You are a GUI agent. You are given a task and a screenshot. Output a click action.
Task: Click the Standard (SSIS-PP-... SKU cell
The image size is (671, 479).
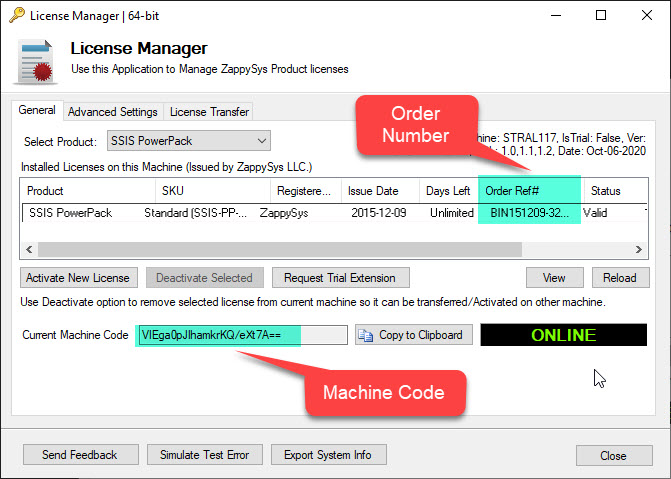196,213
